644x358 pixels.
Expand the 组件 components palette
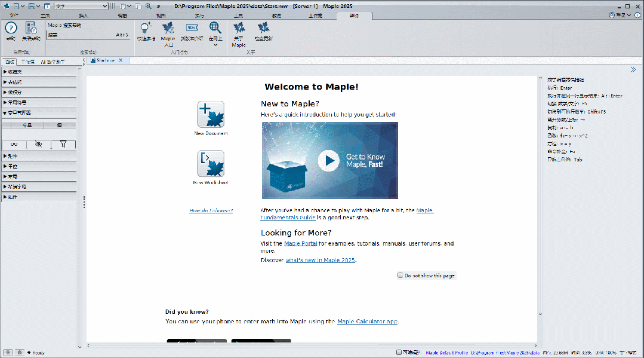pyautogui.click(x=39, y=197)
